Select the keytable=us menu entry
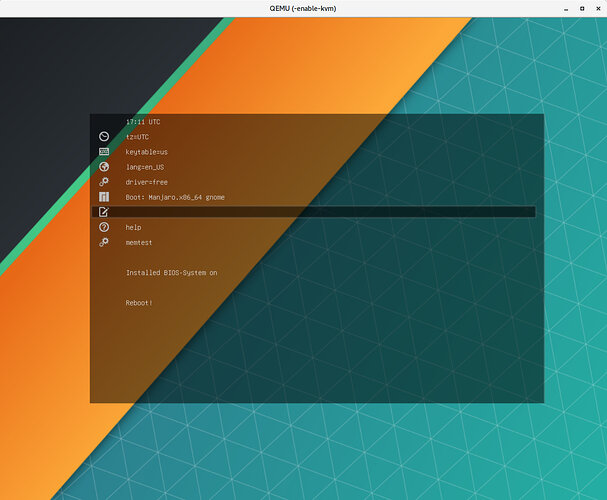 (146, 152)
